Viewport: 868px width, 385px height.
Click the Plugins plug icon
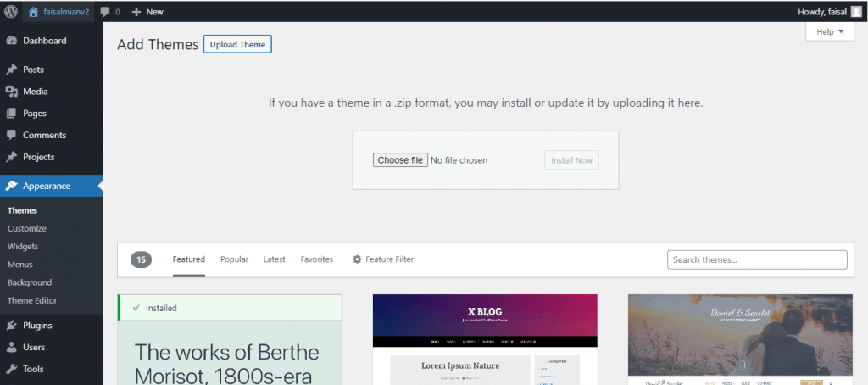point(11,325)
